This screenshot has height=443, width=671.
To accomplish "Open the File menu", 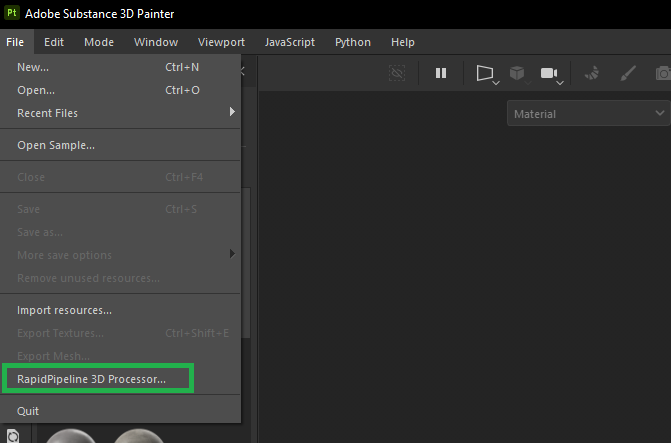I will click(x=15, y=42).
